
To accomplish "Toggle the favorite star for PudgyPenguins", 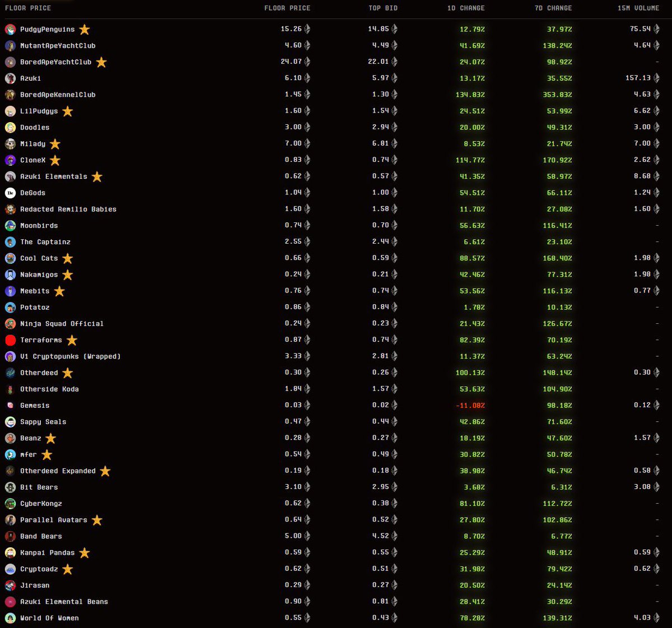I will 85,29.
